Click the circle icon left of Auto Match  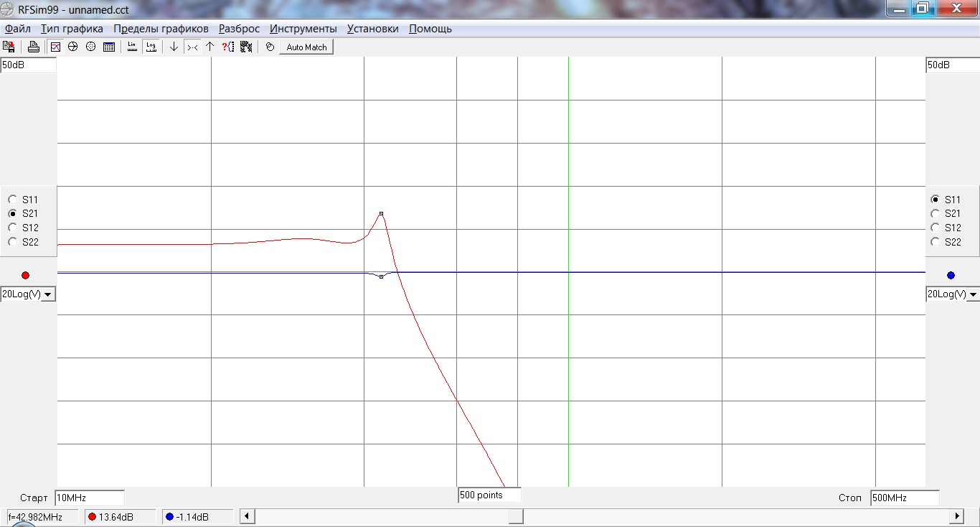pyautogui.click(x=270, y=47)
